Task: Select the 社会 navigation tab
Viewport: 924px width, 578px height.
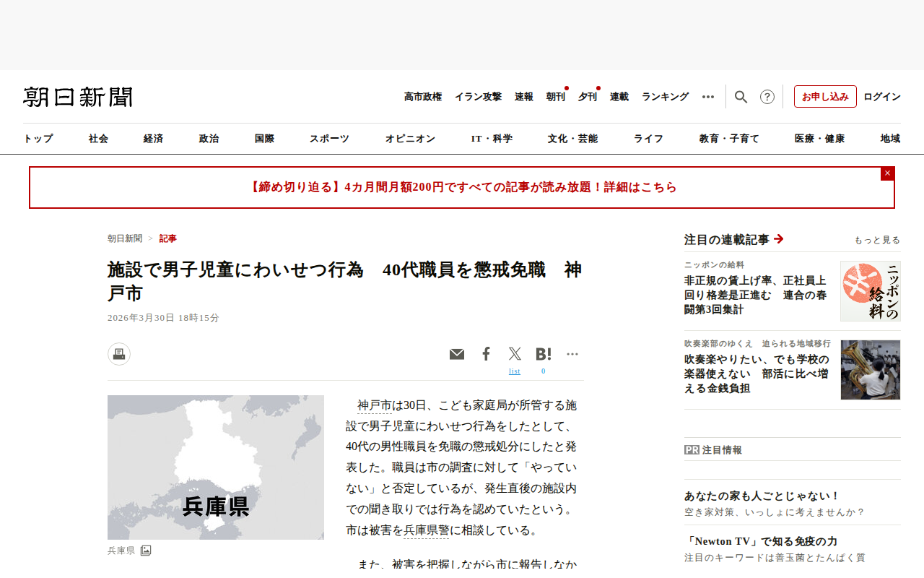Action: point(99,139)
